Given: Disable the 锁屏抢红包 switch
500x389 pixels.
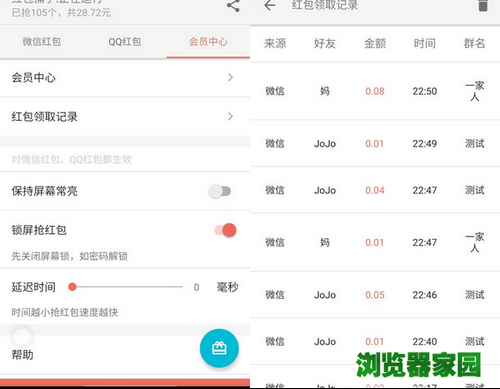Looking at the screenshot, I should [225, 230].
